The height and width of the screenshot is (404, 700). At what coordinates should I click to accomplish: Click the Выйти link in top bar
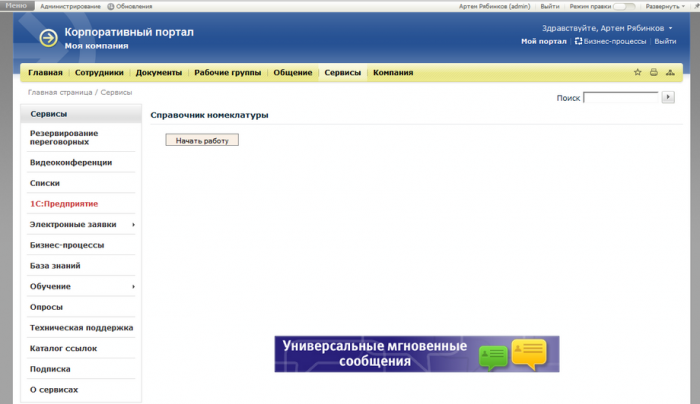[x=550, y=6]
